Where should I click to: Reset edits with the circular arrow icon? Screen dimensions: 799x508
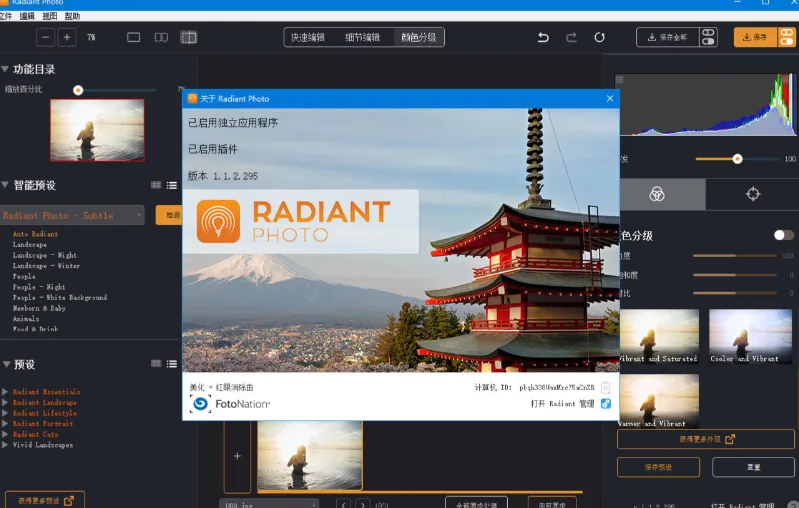(x=599, y=37)
